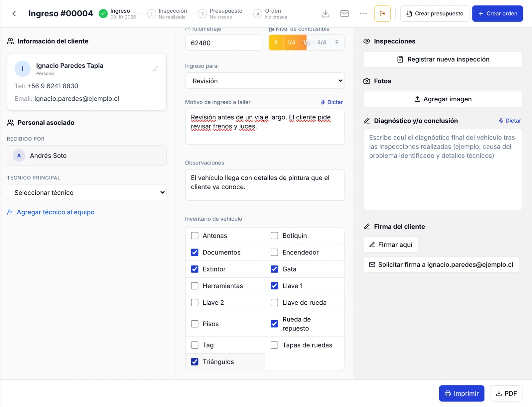The height and width of the screenshot is (407, 532).
Task: Select the Presupuesto step in progress bar
Action: [220, 14]
